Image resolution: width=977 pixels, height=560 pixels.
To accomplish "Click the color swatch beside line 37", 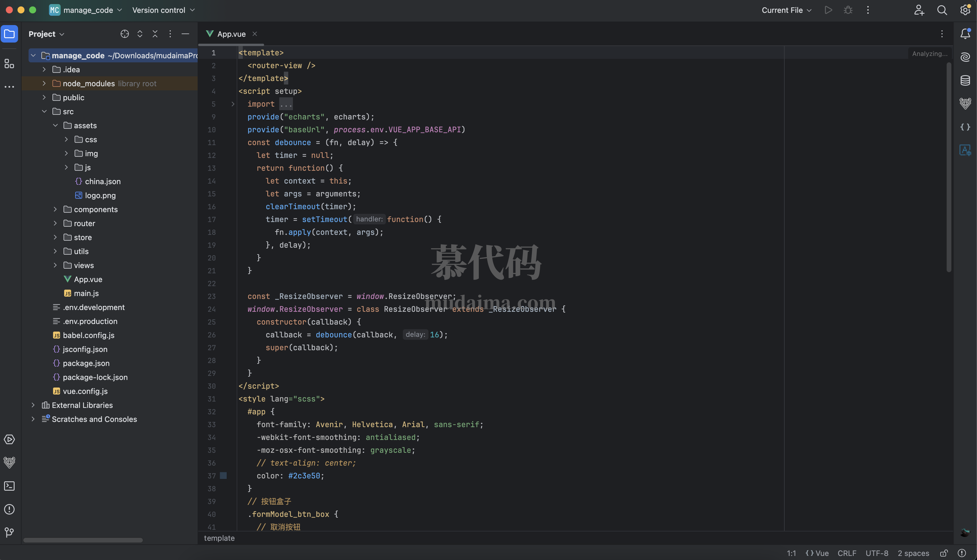I will 224,476.
